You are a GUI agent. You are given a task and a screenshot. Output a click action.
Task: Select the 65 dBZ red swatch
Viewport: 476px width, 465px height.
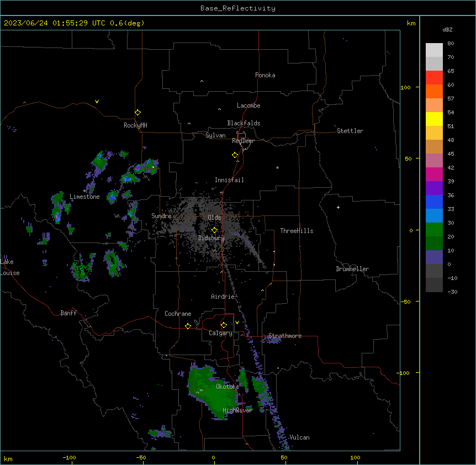point(434,77)
